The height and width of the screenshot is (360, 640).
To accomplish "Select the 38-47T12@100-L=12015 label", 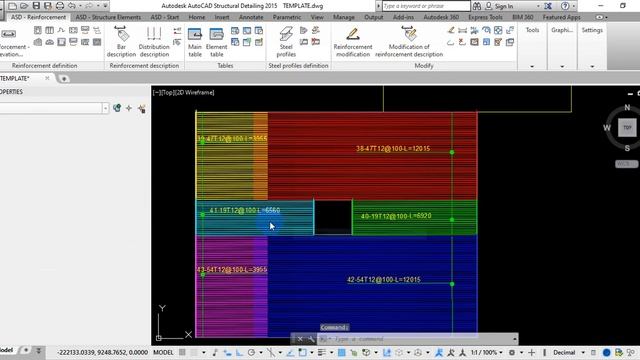I will pos(393,149).
